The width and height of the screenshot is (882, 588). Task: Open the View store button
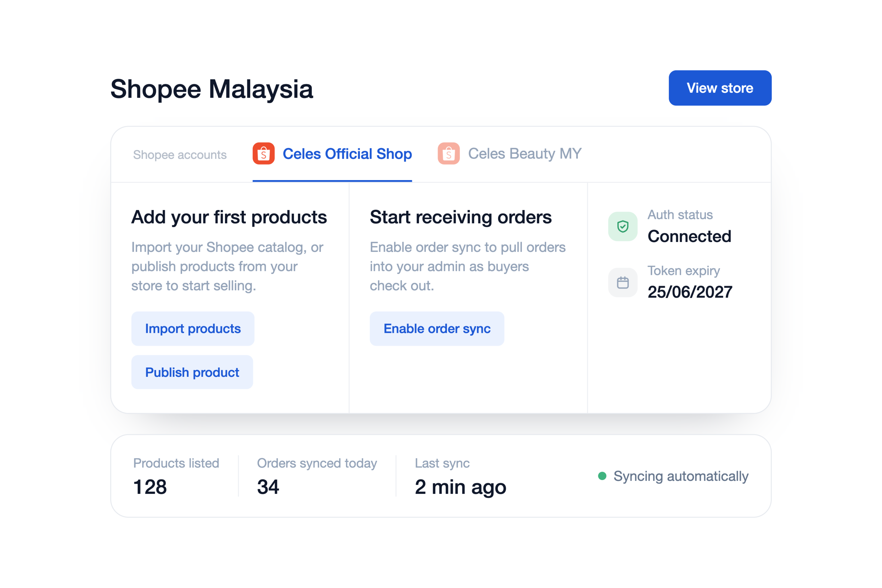pyautogui.click(x=720, y=88)
